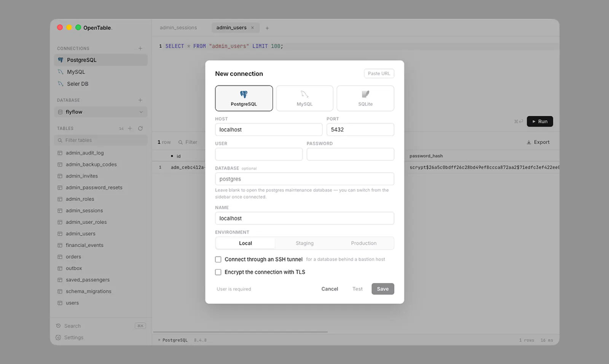Open a new query tab with plus
This screenshot has height=364, width=609.
click(x=267, y=28)
